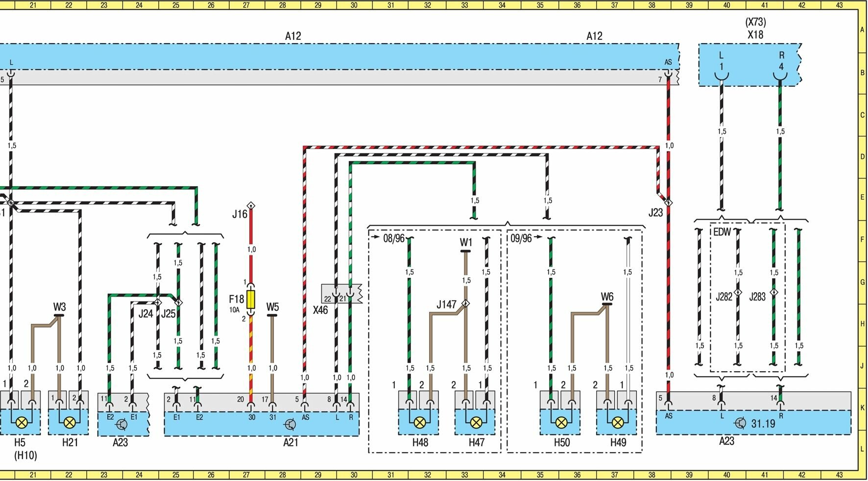Image resolution: width=868 pixels, height=481 pixels.
Task: Select the H50 lamp symbol
Action: tap(561, 422)
